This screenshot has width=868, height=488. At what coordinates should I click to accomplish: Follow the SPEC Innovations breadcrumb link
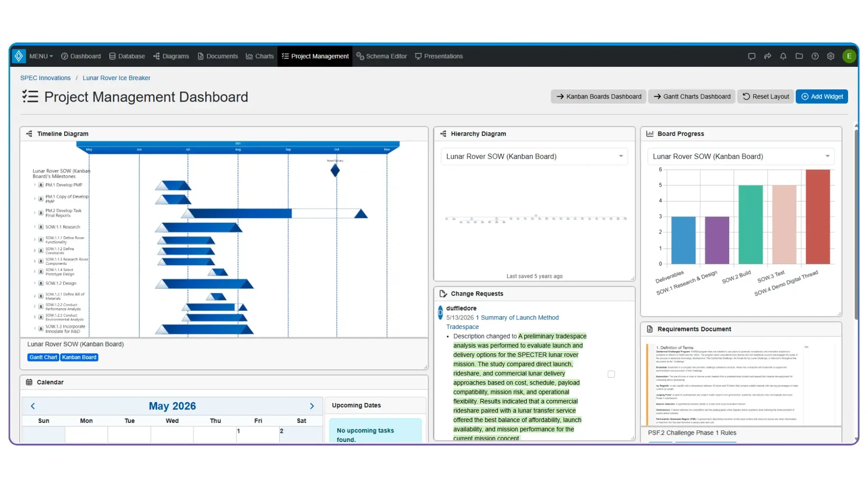(x=45, y=78)
